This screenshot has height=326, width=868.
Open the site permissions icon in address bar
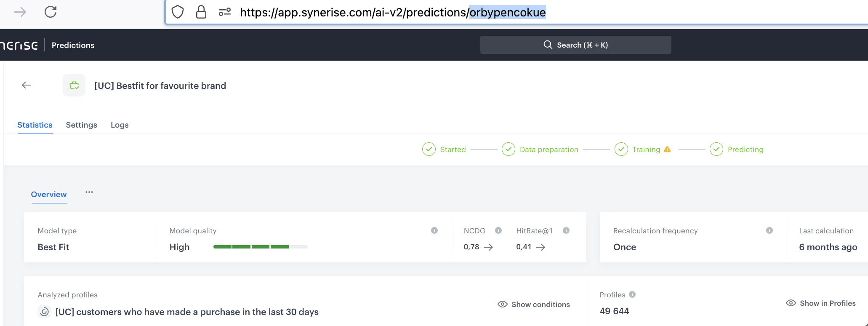[x=225, y=12]
